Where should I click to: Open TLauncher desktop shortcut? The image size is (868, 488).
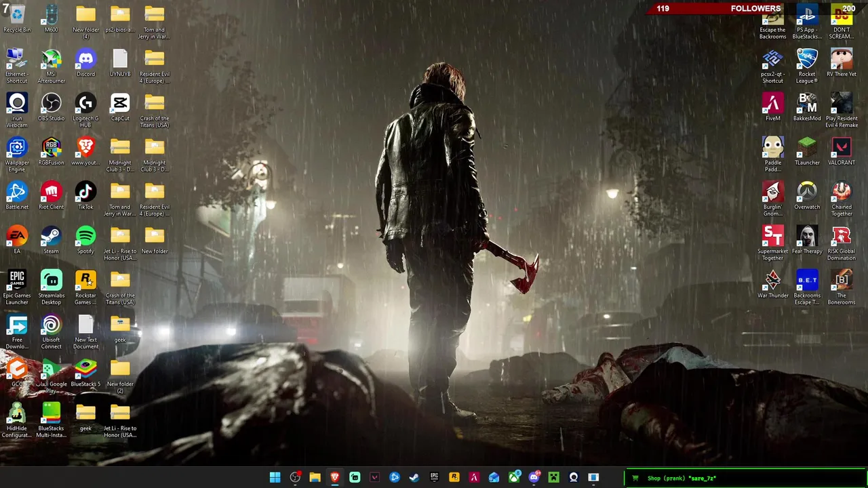807,151
